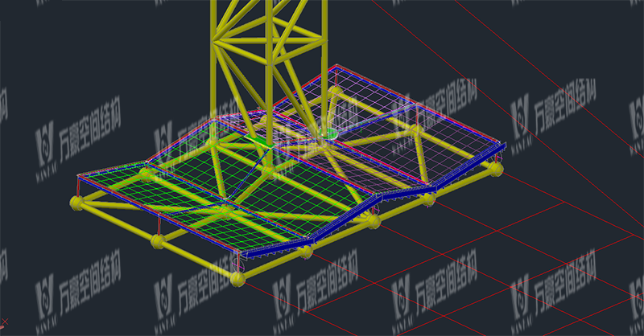Click the yellow node joining diagonals in green mesh

[228, 211]
